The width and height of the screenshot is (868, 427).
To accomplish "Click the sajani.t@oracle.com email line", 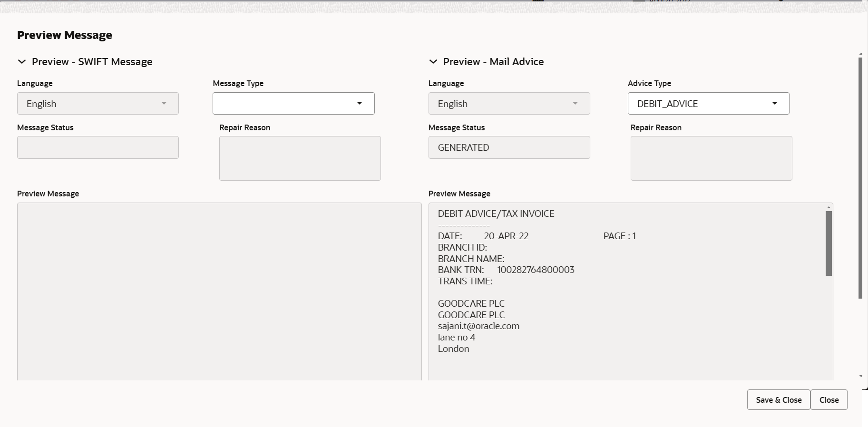I will point(478,326).
